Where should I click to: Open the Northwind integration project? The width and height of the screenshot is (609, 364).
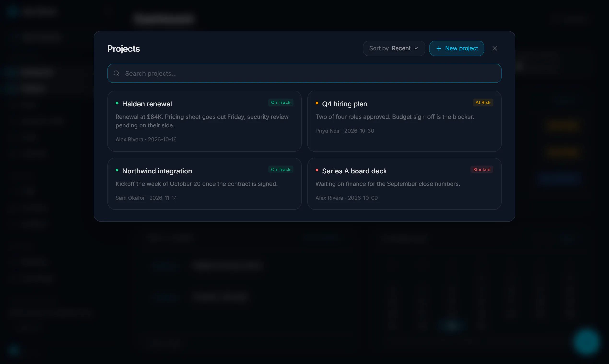click(204, 184)
